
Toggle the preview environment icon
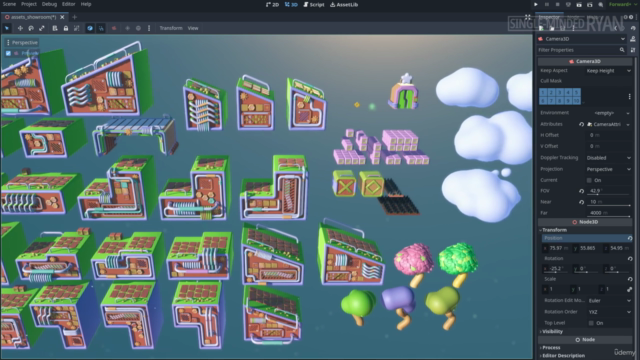pos(138,28)
